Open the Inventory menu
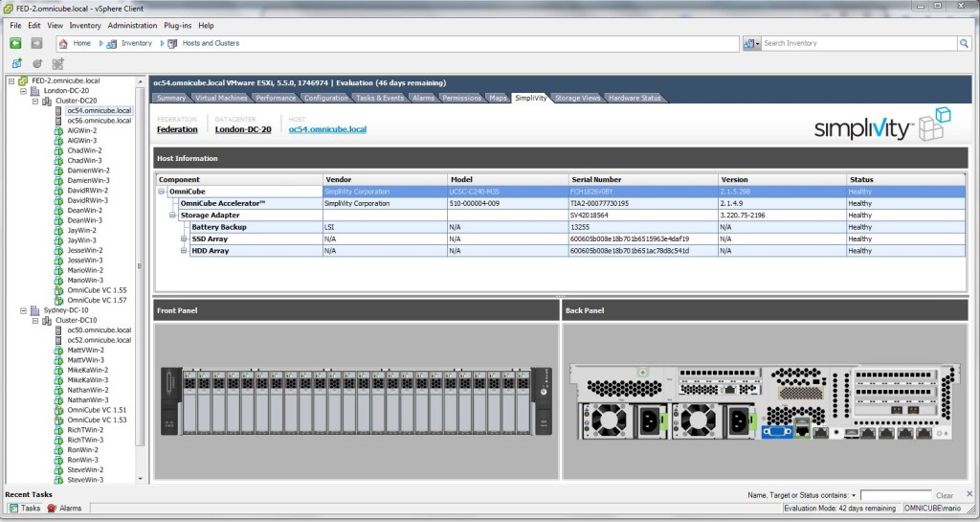Image resolution: width=980 pixels, height=522 pixels. pyautogui.click(x=85, y=26)
